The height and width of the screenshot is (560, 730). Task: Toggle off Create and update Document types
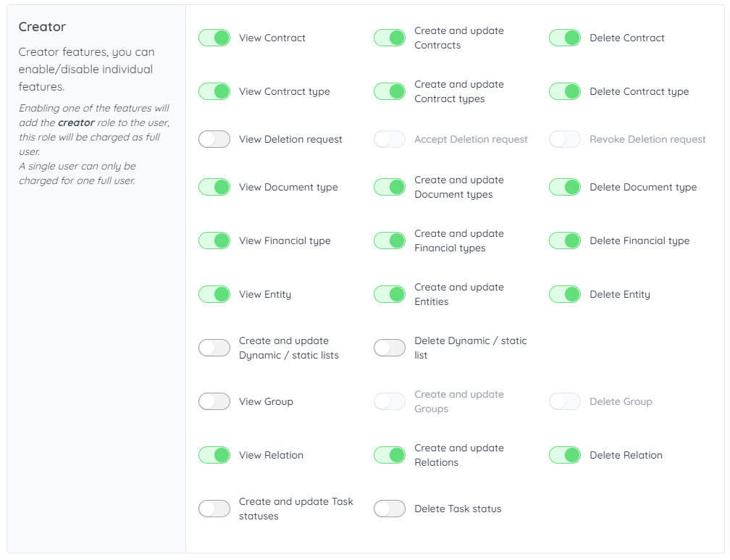(x=390, y=187)
